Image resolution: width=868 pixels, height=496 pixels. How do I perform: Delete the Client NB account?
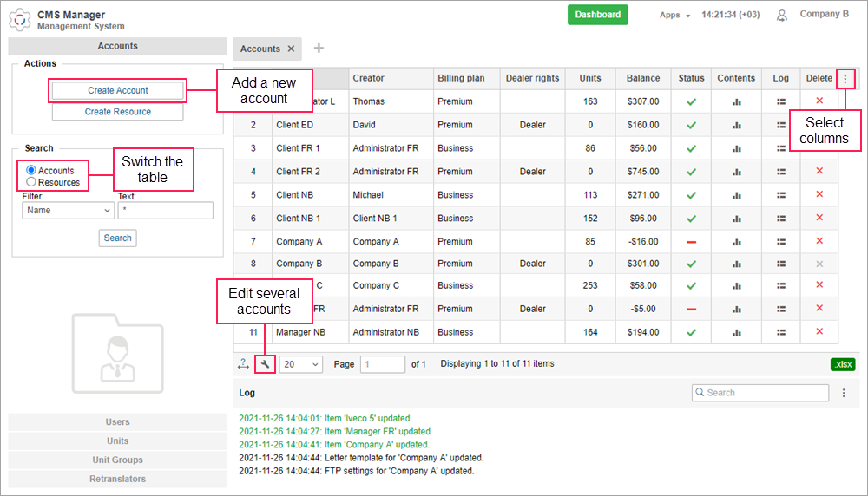(x=819, y=194)
